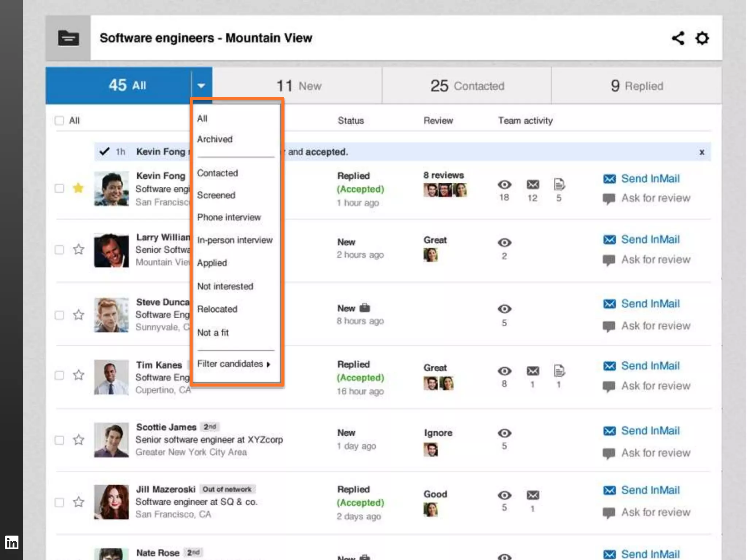This screenshot has width=747, height=560.
Task: Click LinkedIn logo in bottom-left corner
Action: 11,543
